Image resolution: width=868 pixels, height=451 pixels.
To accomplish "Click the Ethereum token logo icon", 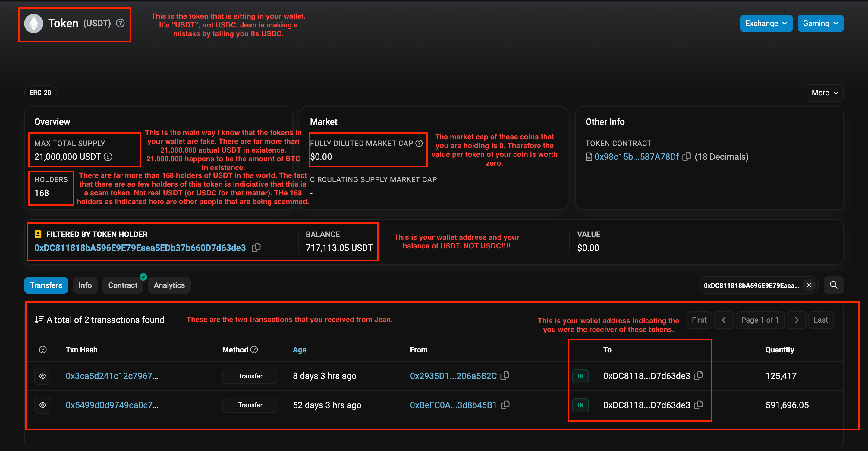I will pos(34,23).
